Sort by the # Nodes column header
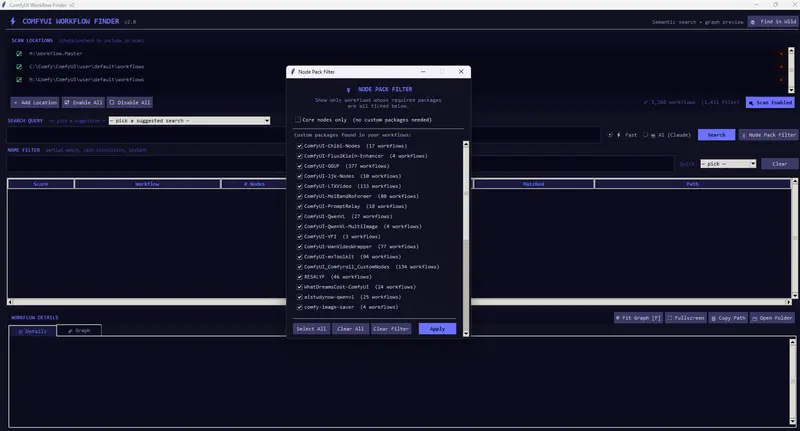This screenshot has height=431, width=800. coord(254,184)
